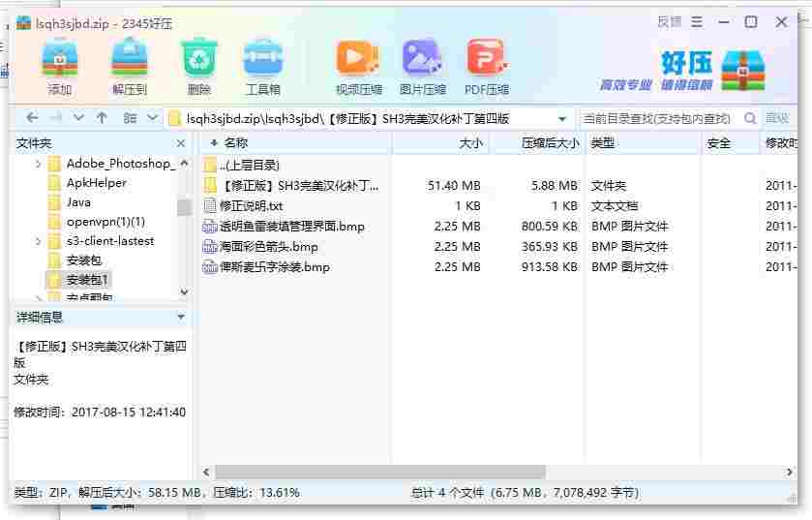
Task: Collapse the 详细信息 details panel
Action: coord(181,317)
